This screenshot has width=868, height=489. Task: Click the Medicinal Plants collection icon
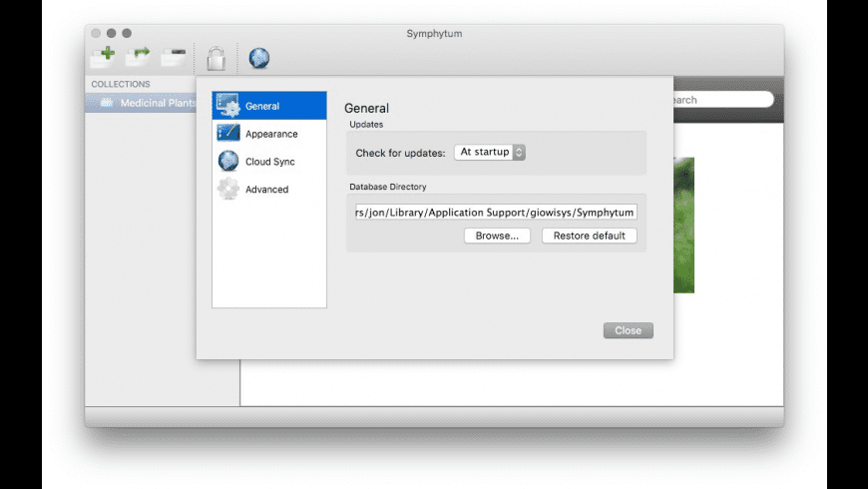click(x=107, y=103)
